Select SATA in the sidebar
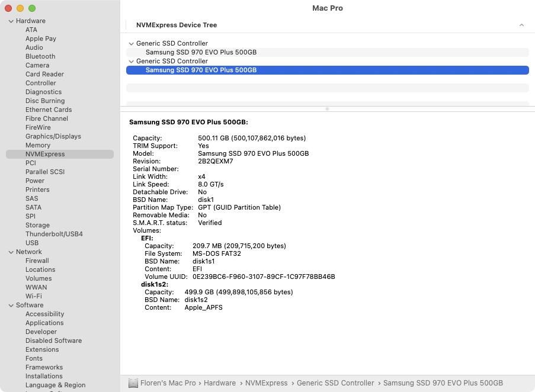Image resolution: width=535 pixels, height=392 pixels. [x=33, y=207]
